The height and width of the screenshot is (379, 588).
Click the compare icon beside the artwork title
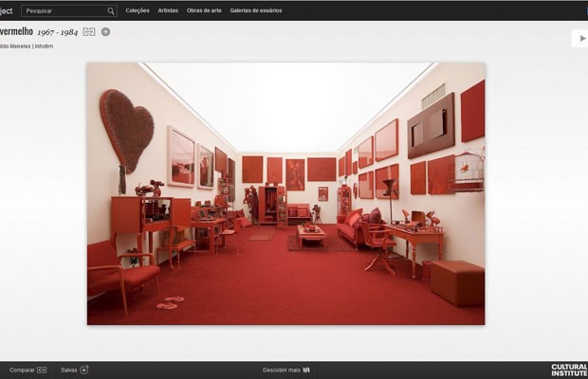[89, 31]
